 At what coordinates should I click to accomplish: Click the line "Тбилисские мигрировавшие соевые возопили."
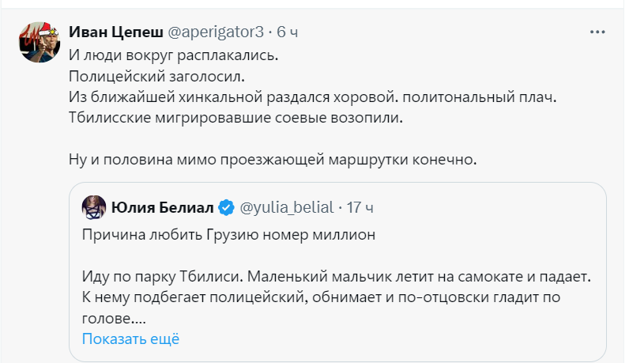(x=235, y=118)
